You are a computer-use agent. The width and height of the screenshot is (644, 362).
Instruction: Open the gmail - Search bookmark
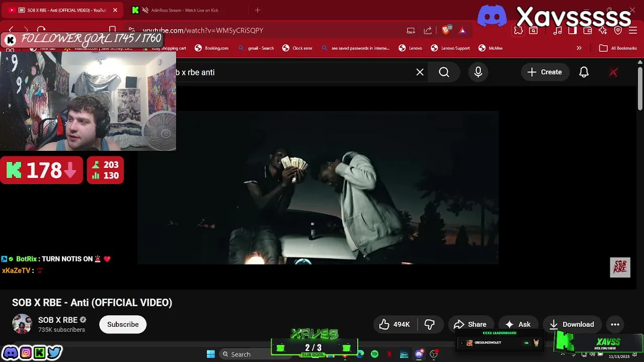pyautogui.click(x=256, y=48)
